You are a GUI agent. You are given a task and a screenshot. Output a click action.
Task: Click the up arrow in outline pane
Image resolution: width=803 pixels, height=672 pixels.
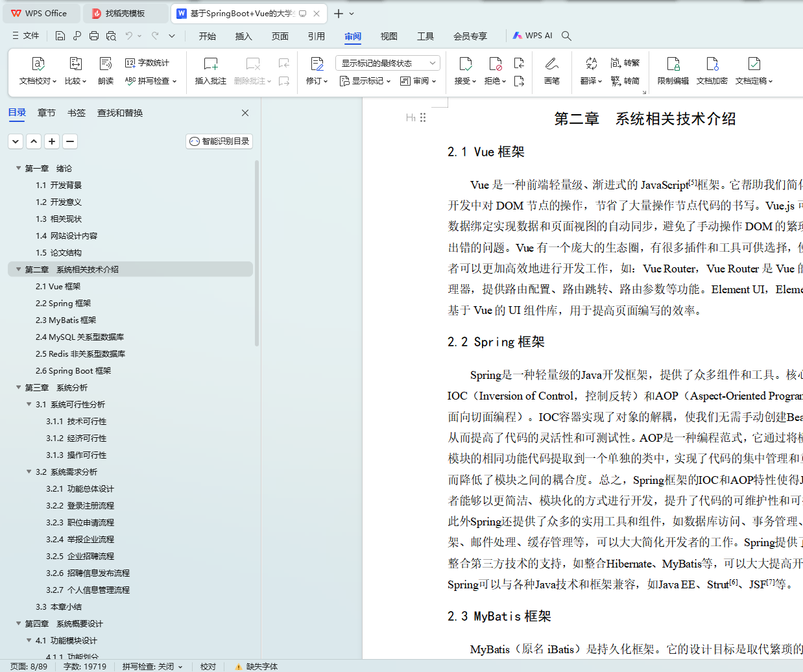tap(34, 141)
